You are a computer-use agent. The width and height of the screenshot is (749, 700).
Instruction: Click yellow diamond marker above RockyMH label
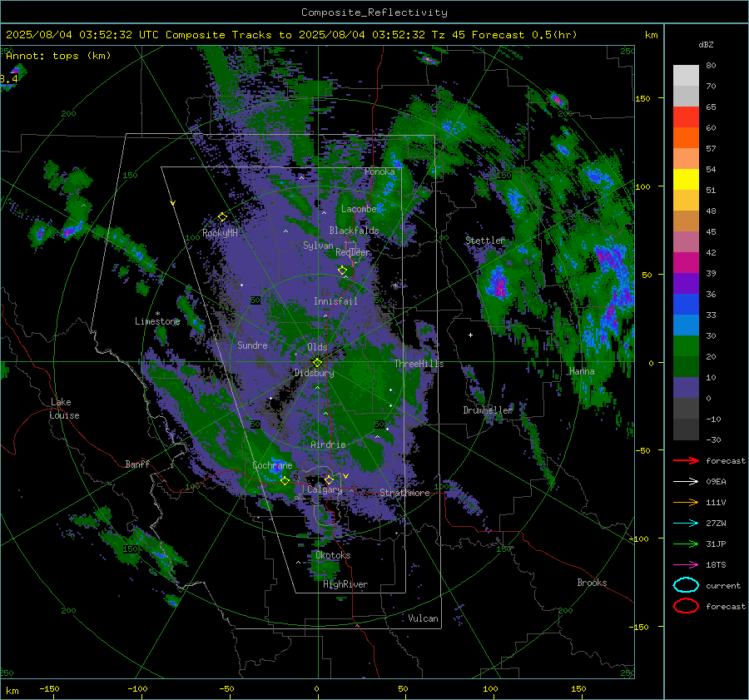click(222, 217)
